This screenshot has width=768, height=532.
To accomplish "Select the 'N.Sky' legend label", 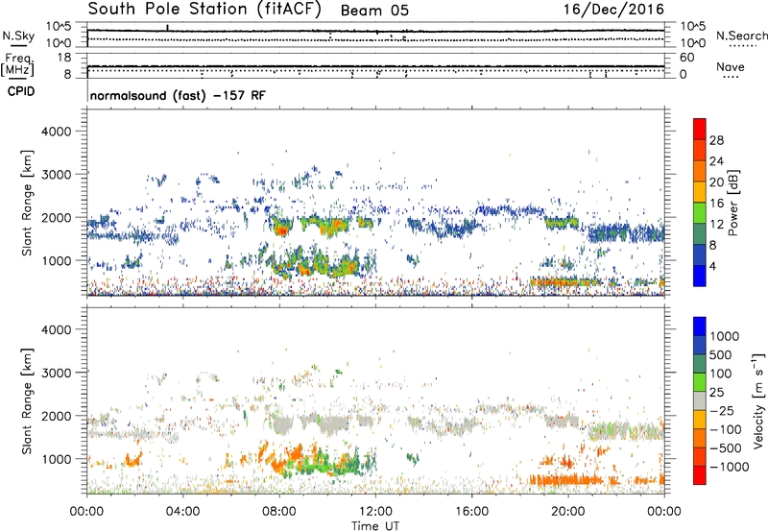I will click(18, 36).
